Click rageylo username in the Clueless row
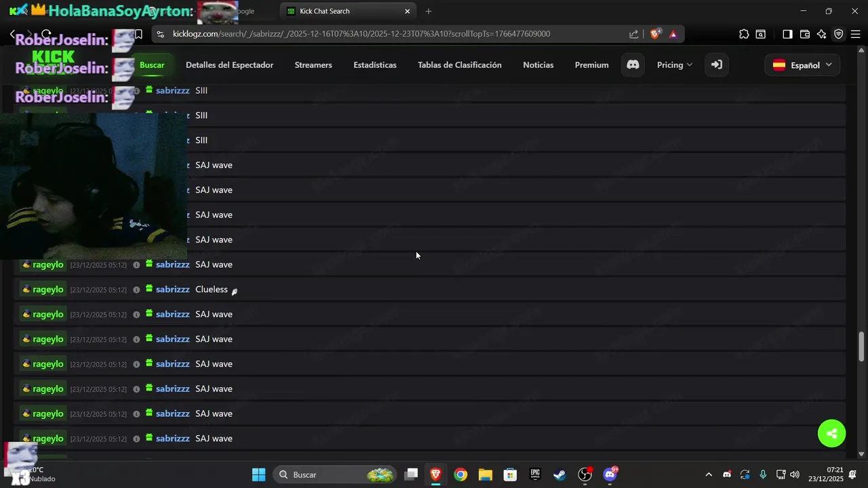The width and height of the screenshot is (868, 488). coord(47,289)
